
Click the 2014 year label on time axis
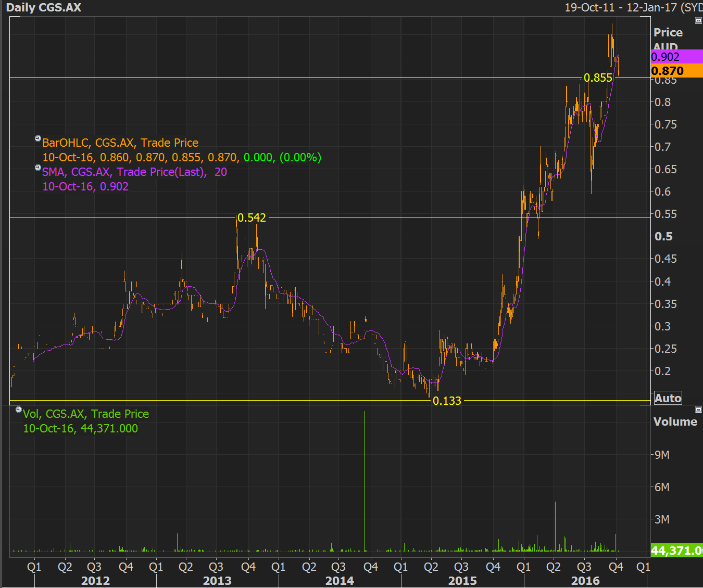coord(340,581)
